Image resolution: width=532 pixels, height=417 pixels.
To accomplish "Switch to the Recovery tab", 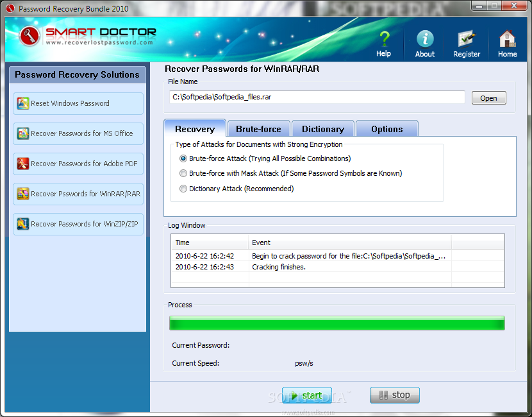I will [x=195, y=129].
